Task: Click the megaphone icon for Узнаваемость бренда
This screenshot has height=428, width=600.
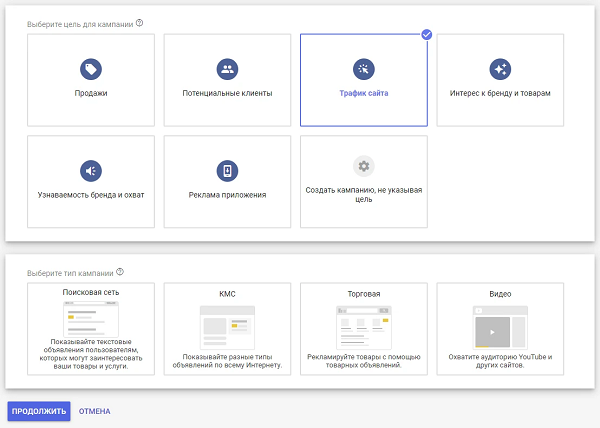Action: 91,171
